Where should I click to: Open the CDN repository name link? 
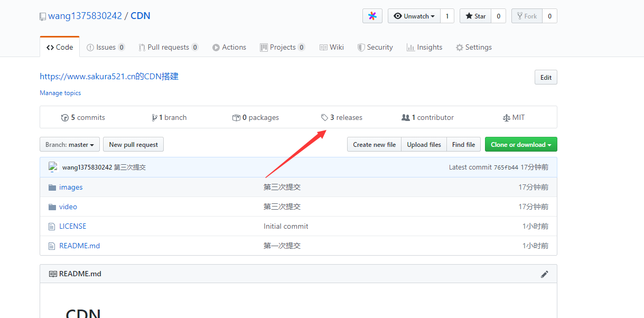tap(141, 16)
